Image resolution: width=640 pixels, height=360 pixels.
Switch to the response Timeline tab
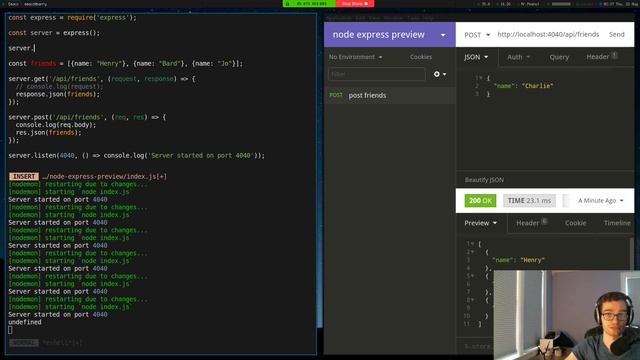coord(617,223)
